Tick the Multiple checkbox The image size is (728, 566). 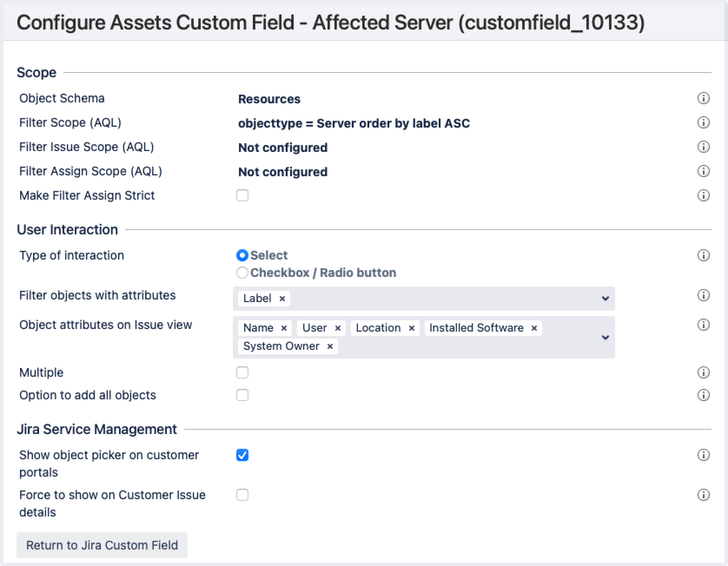(x=242, y=373)
